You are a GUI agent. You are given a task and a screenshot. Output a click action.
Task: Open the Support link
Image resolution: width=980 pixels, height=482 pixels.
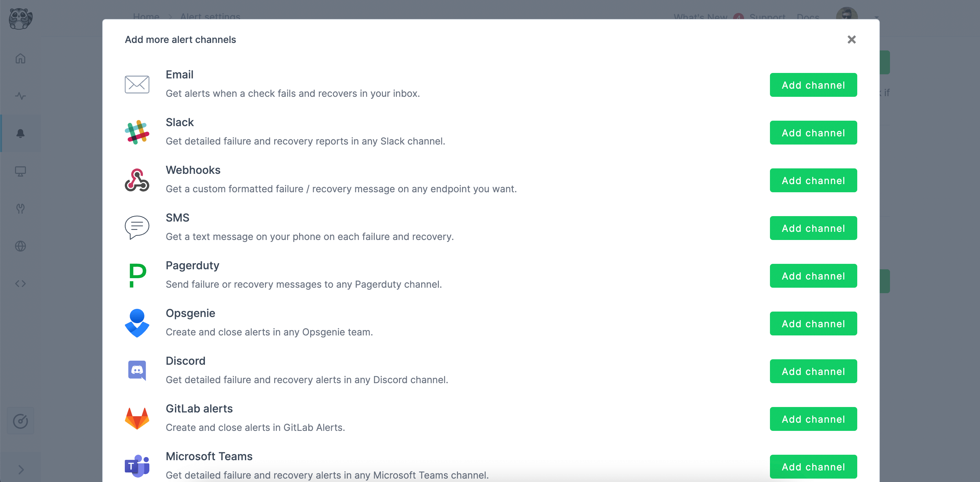pos(767,17)
